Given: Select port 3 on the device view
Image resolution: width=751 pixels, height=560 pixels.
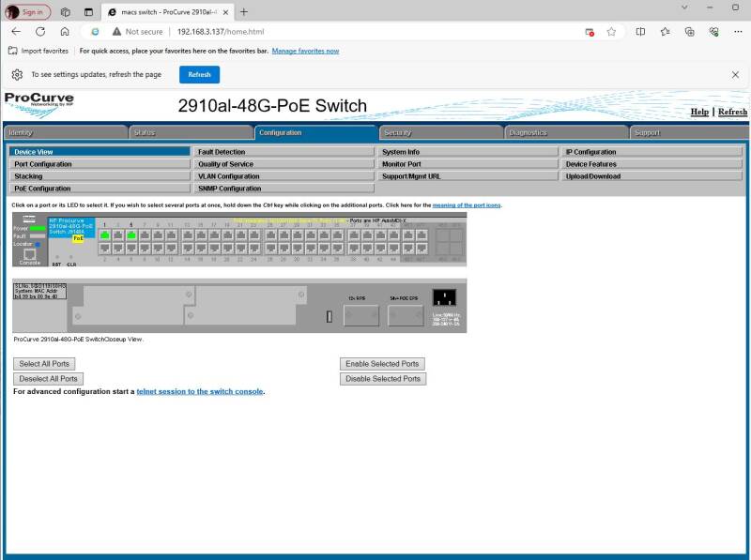Looking at the screenshot, I should [118, 235].
